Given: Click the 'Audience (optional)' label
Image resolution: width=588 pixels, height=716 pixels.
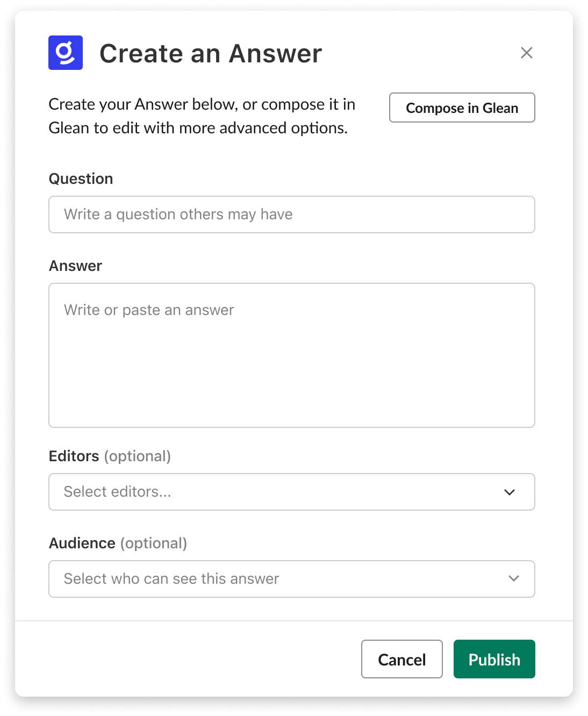Looking at the screenshot, I should click(119, 543).
